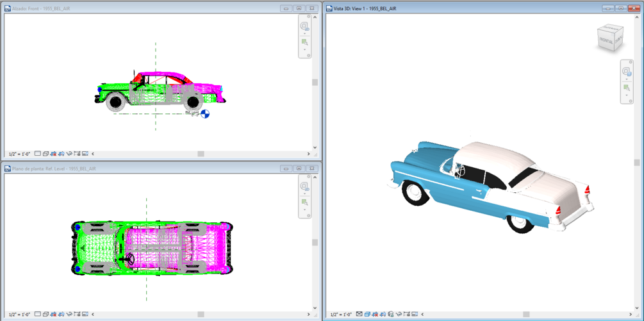
Task: Toggle Crop View in Ref. Level plan
Action: pyautogui.click(x=53, y=314)
